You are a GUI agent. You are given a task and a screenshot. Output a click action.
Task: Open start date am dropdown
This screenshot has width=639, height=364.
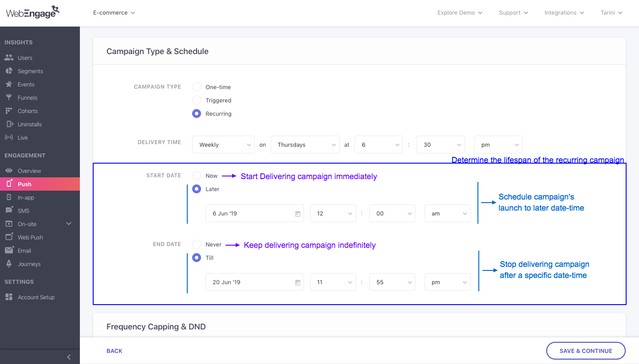pyautogui.click(x=448, y=213)
